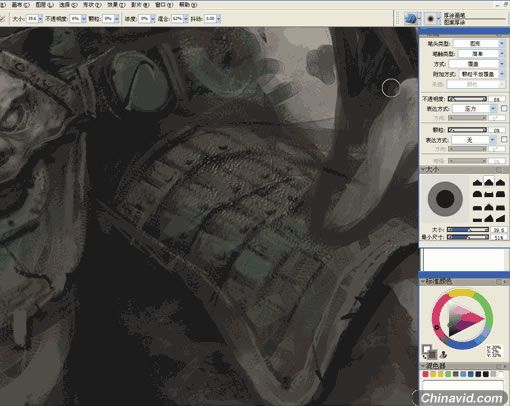Open the 影片 menu

coord(140,5)
